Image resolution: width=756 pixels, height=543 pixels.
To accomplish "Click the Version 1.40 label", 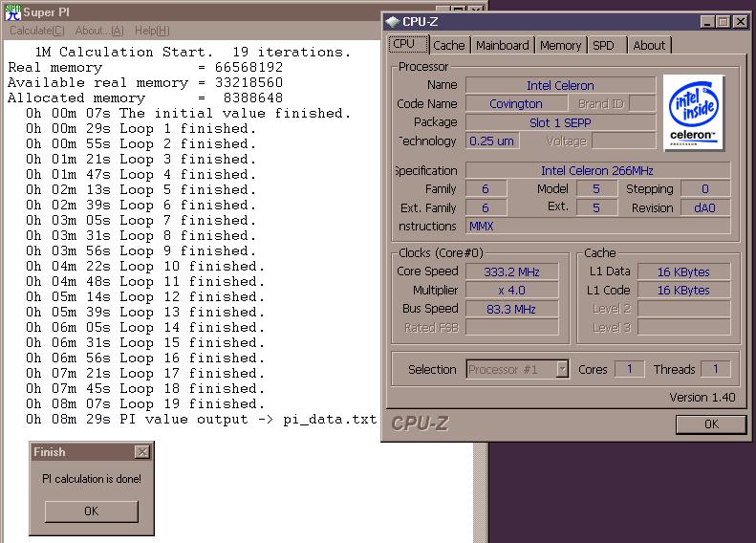I will [x=702, y=398].
